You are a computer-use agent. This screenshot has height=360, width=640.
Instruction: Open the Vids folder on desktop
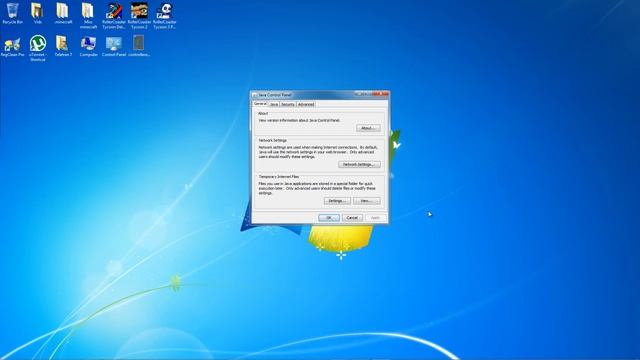click(x=38, y=13)
